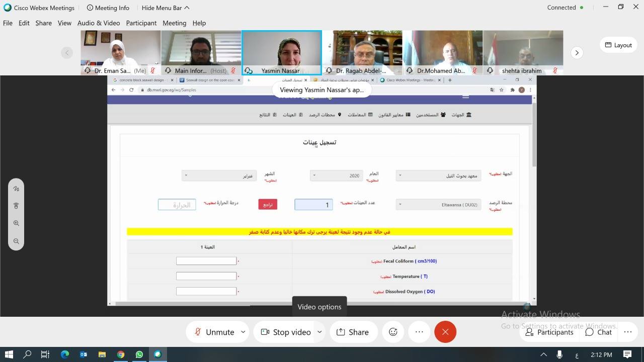Click the shared page vertical scrollbar
644x362 pixels.
534,136
